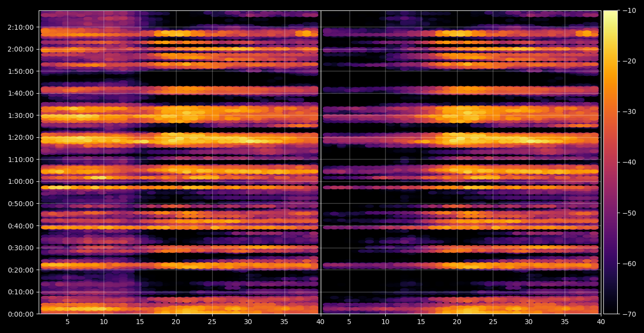Click the 1:20:00 y-axis label
The width and height of the screenshot is (644, 333).
[21, 137]
